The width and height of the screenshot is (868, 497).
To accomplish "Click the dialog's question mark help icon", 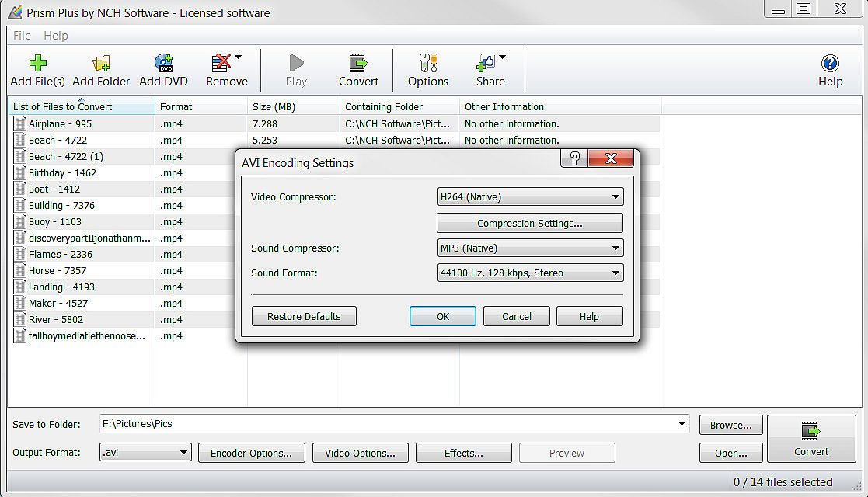I will click(x=574, y=159).
